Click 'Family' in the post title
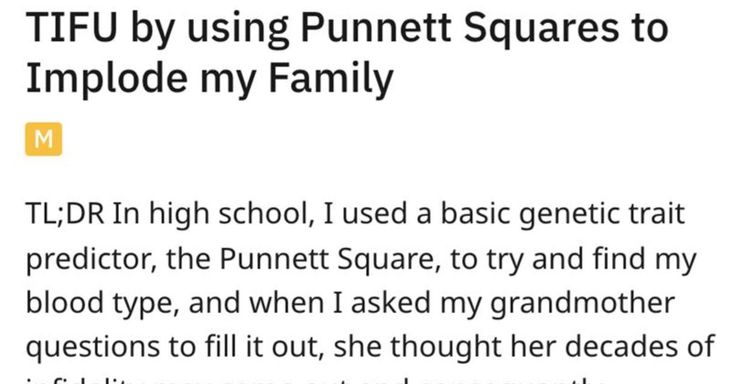The height and width of the screenshot is (384, 731). [331, 78]
